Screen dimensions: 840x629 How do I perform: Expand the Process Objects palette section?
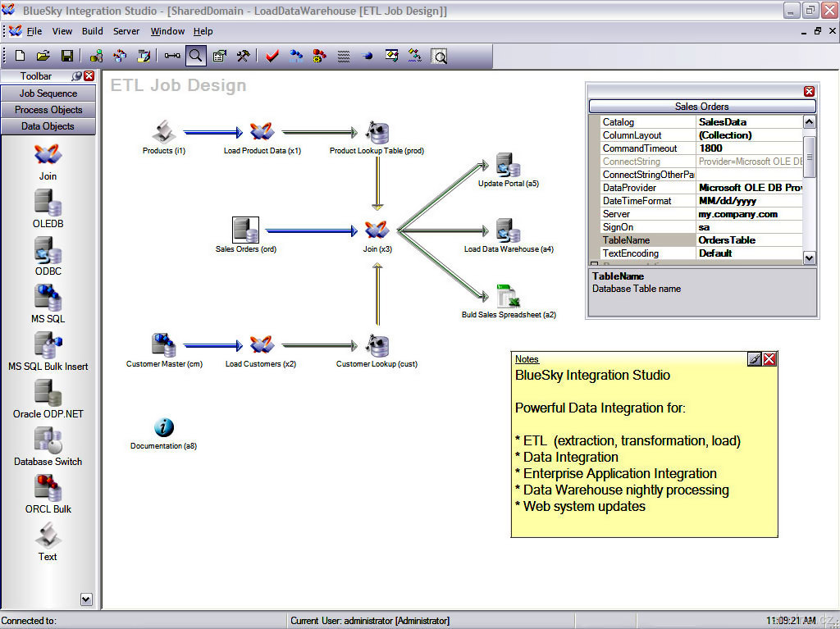(x=48, y=110)
